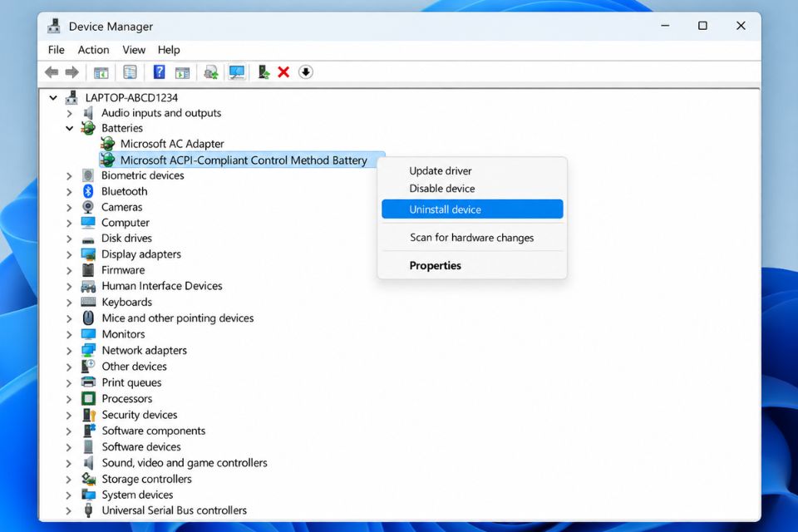The height and width of the screenshot is (532, 798).
Task: Expand the Firmware chevron
Action: (x=69, y=270)
